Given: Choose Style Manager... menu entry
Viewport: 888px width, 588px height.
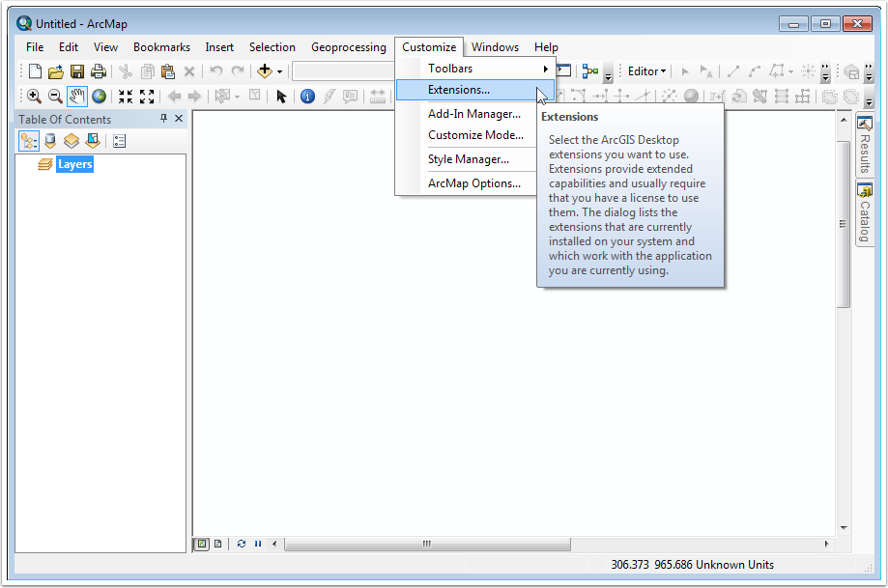Looking at the screenshot, I should pyautogui.click(x=469, y=159).
